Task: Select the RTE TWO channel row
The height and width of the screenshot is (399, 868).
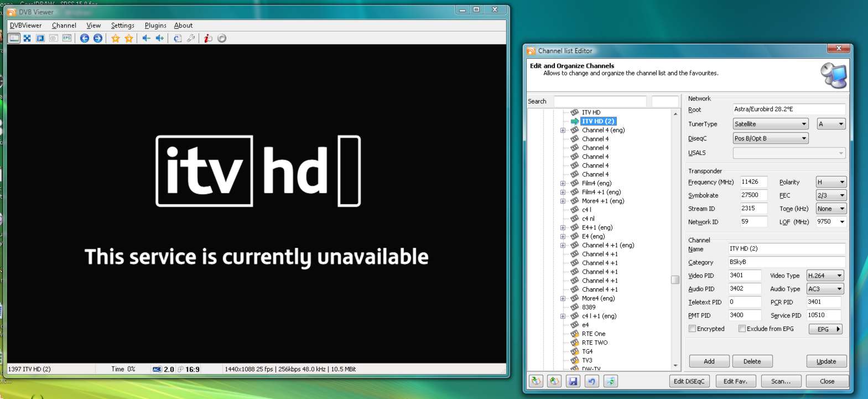Action: 595,343
